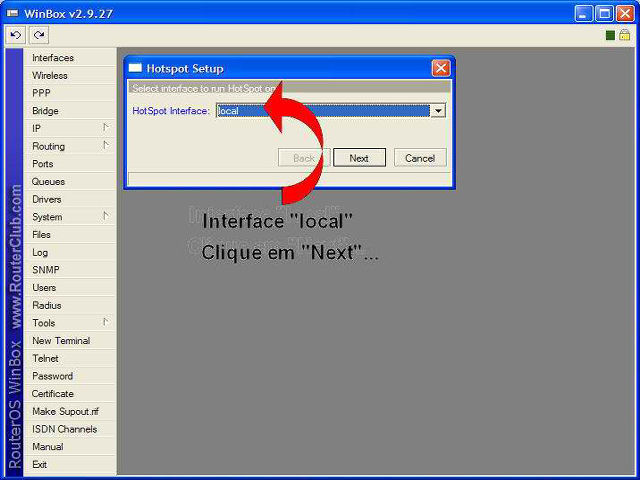Image resolution: width=640 pixels, height=480 pixels.
Task: Click the Redo toolbar icon
Action: (x=39, y=35)
